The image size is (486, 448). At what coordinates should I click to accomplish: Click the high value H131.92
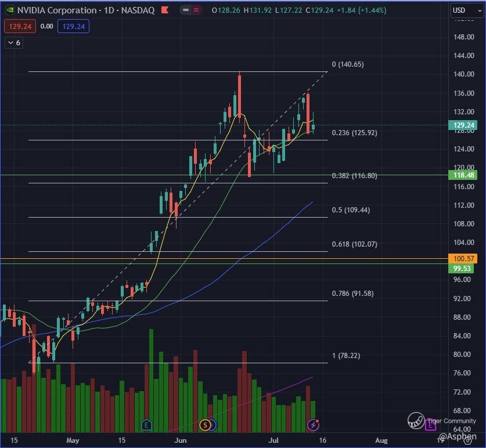click(x=258, y=10)
